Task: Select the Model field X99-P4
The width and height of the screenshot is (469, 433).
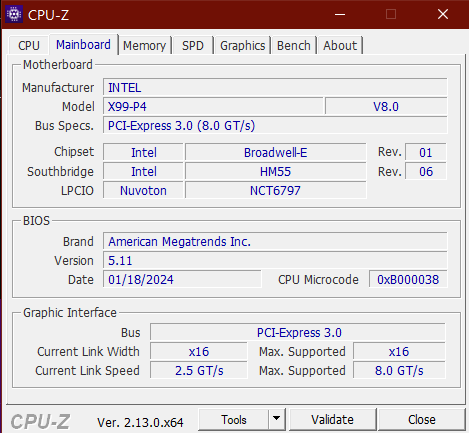Action: tap(213, 107)
